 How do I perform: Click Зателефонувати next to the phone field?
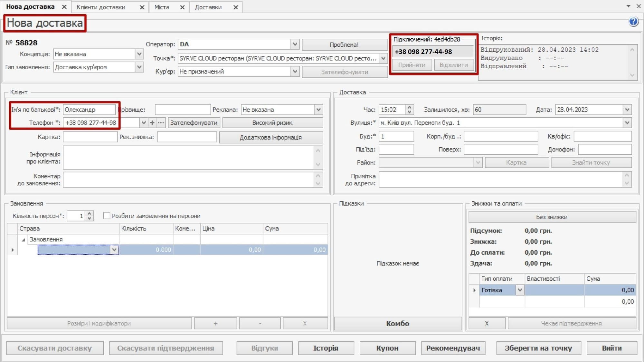pos(194,122)
